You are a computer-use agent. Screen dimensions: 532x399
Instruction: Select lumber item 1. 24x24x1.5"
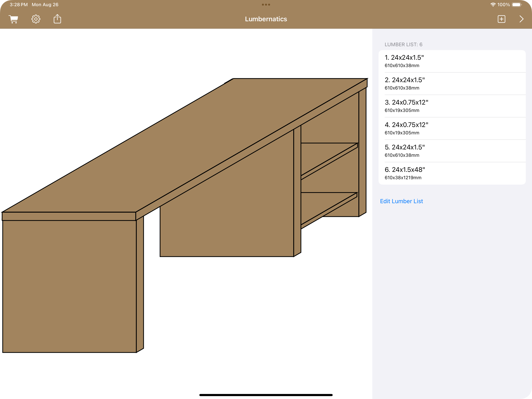[452, 61]
